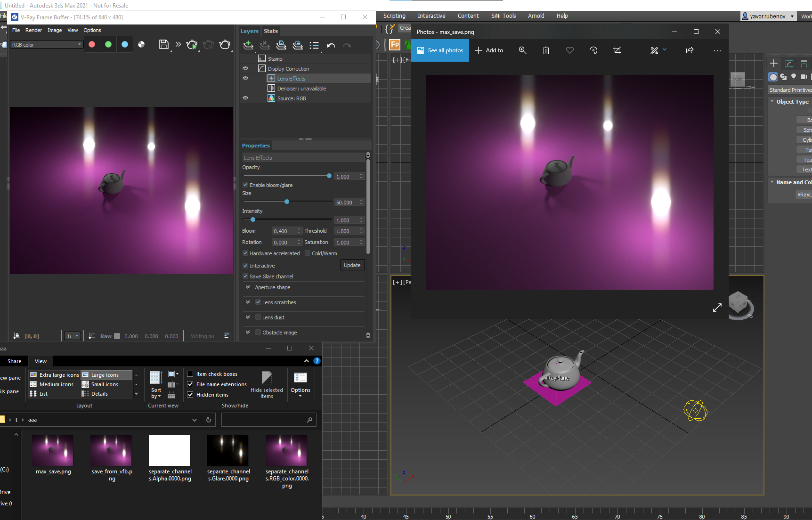Image resolution: width=812 pixels, height=520 pixels.
Task: Select Large icons layout in File Explorer
Action: pos(106,375)
